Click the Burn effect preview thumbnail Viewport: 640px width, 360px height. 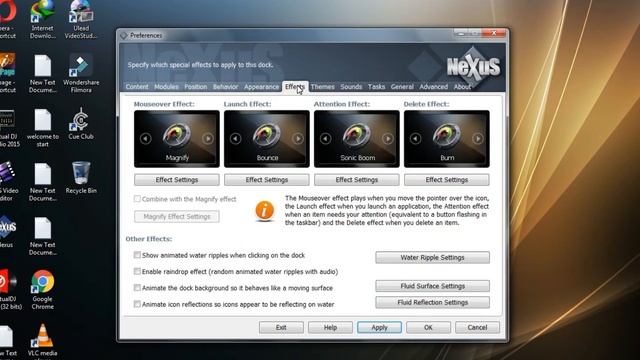point(447,139)
